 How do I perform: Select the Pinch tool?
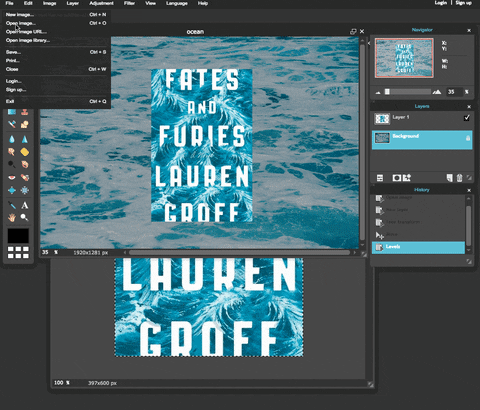click(x=24, y=190)
